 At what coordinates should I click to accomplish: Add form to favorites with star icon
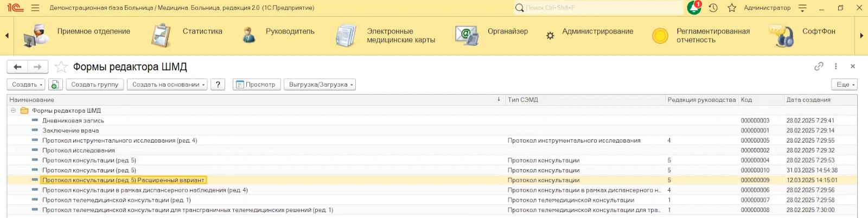point(61,67)
